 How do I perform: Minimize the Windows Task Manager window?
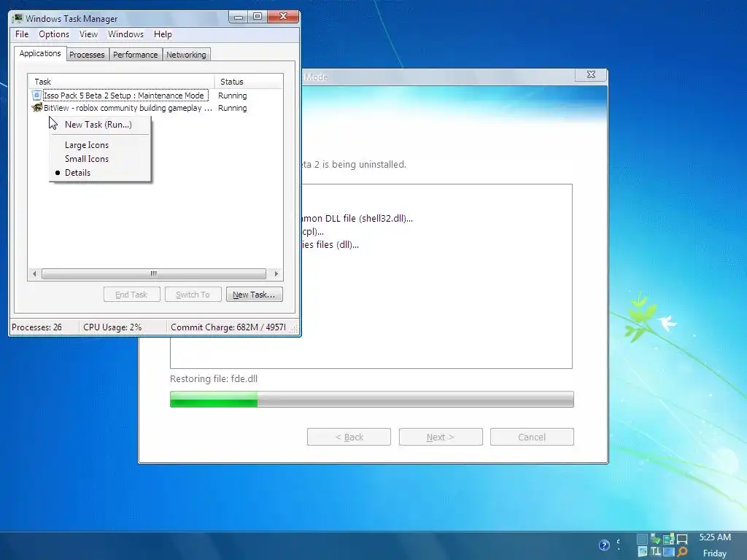point(239,17)
